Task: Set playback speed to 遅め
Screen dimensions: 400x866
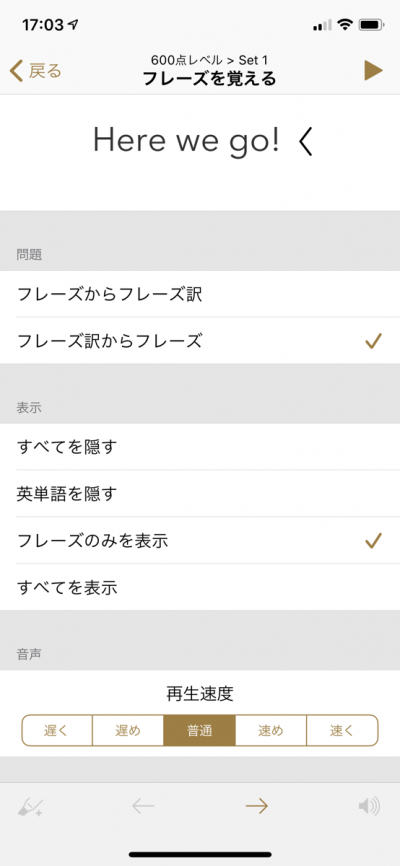Action: coord(128,730)
